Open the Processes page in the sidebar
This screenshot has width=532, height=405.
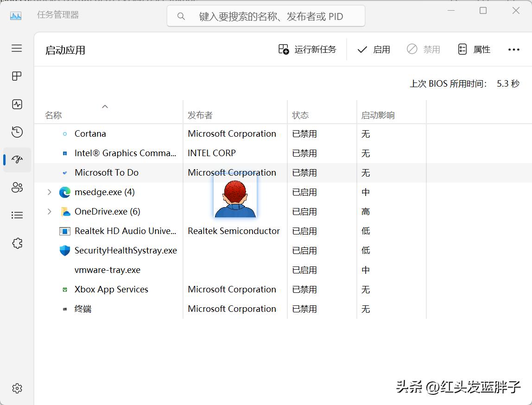tap(17, 76)
